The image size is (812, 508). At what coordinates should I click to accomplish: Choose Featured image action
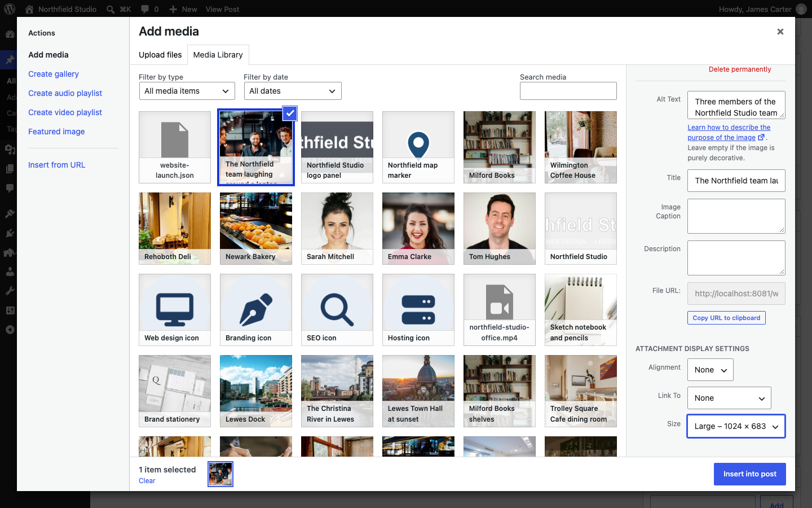[56, 132]
